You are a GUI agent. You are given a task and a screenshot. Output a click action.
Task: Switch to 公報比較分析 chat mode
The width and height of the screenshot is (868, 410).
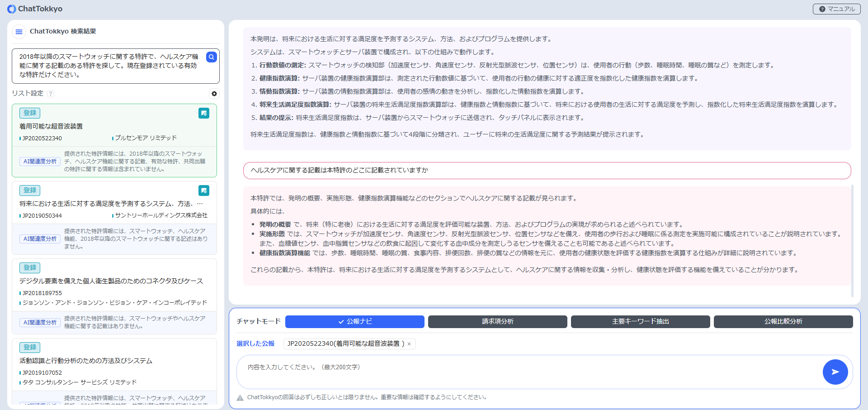click(x=783, y=322)
